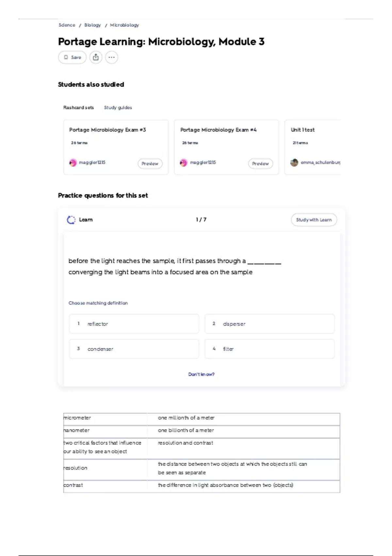Image resolution: width=392 pixels, height=556 pixels.
Task: Choose answer option 4 filter
Action: tap(269, 349)
